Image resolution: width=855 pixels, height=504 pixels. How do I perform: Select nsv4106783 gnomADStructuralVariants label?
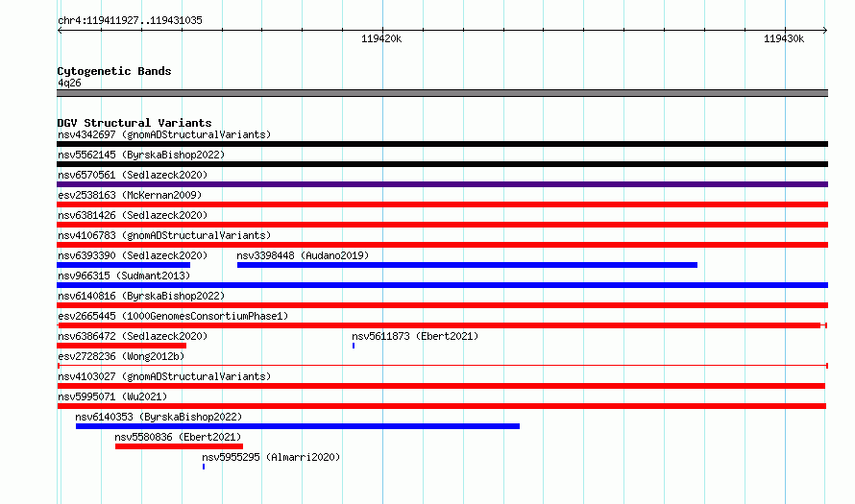point(164,235)
